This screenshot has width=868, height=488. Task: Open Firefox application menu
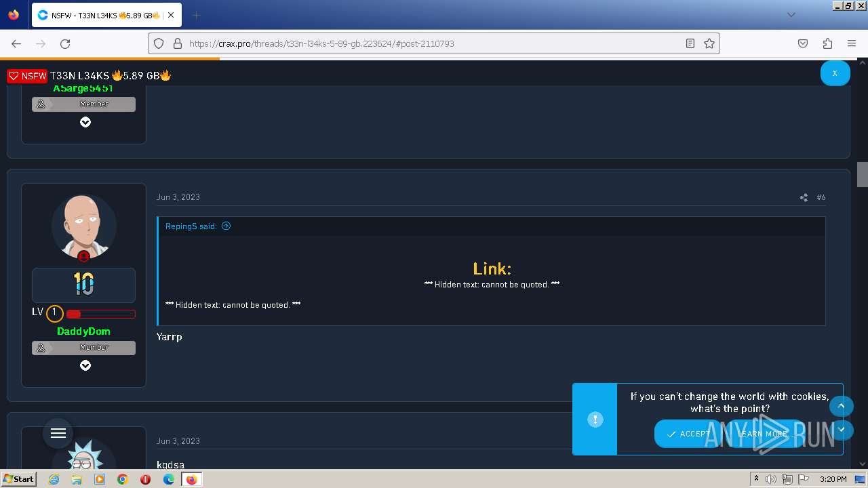tap(852, 43)
